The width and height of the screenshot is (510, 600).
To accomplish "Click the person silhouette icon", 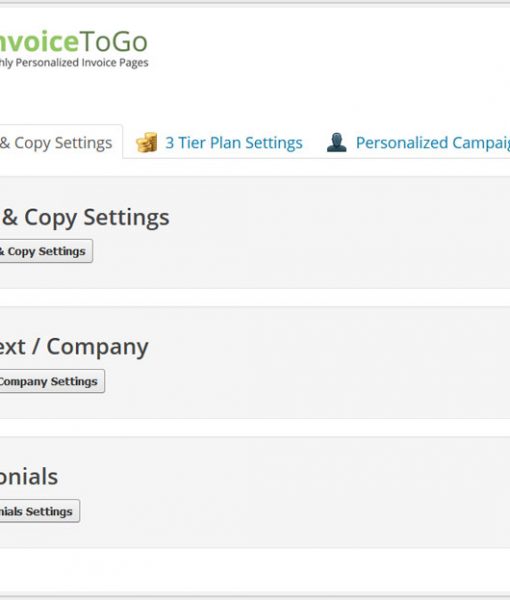I will point(337,142).
